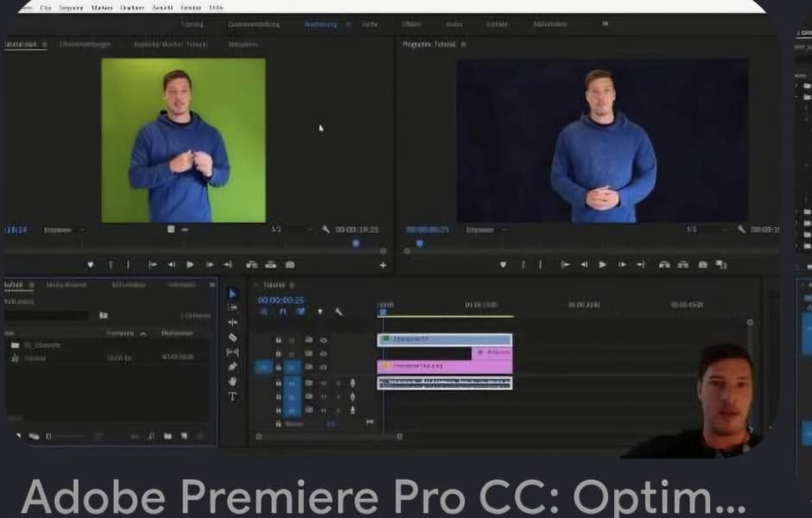Open Source monitor button editor (plus)
Screen dimensions: 812x518
383,265
